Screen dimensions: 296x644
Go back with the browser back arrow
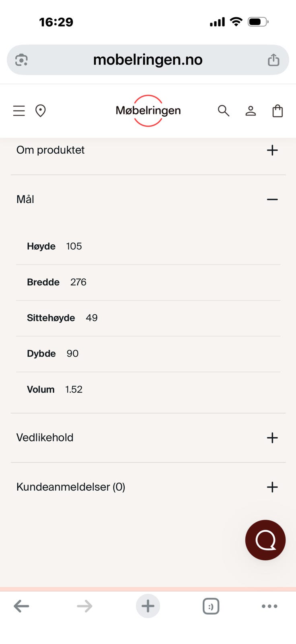tap(21, 606)
